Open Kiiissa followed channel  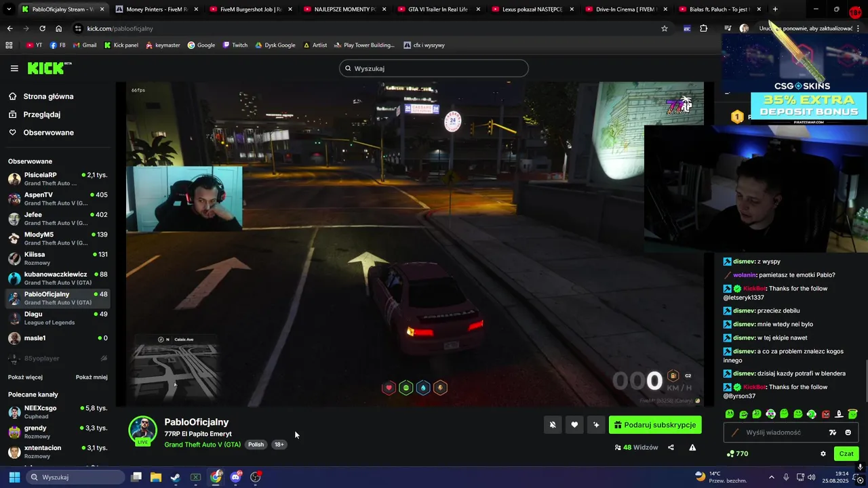pos(58,258)
